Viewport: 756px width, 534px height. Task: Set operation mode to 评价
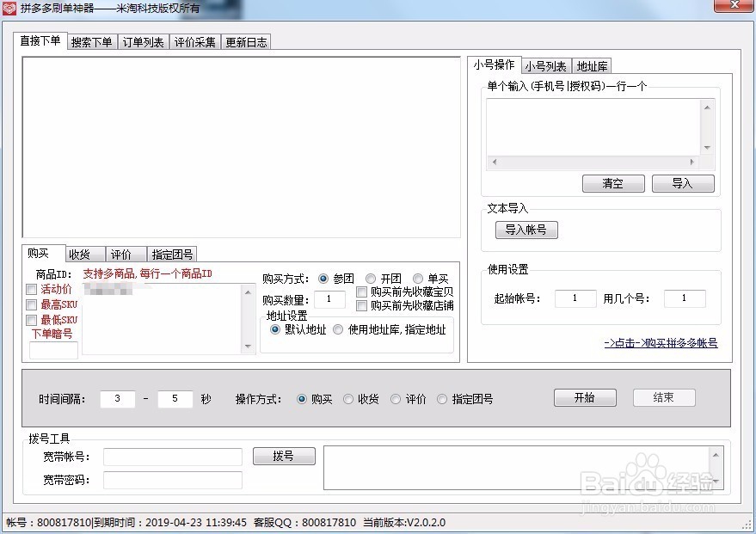[x=395, y=399]
